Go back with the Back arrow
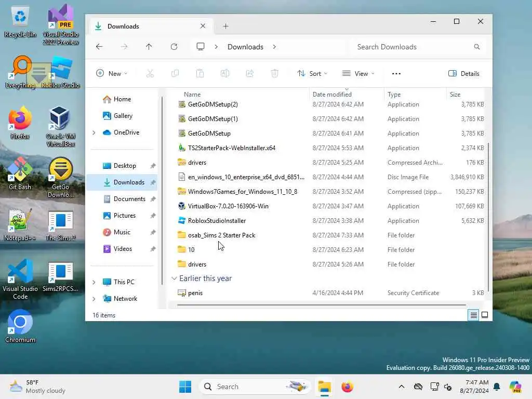This screenshot has height=399, width=532. tap(99, 47)
